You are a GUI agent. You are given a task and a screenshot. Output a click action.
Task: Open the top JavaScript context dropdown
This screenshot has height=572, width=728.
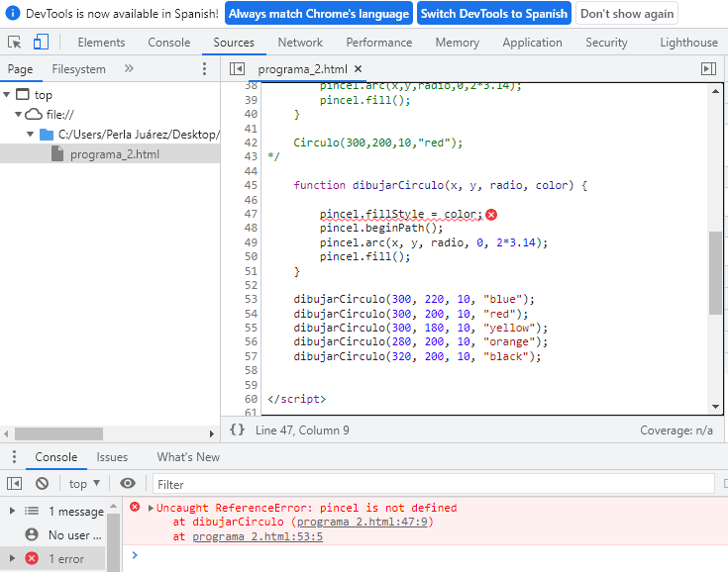coord(84,484)
